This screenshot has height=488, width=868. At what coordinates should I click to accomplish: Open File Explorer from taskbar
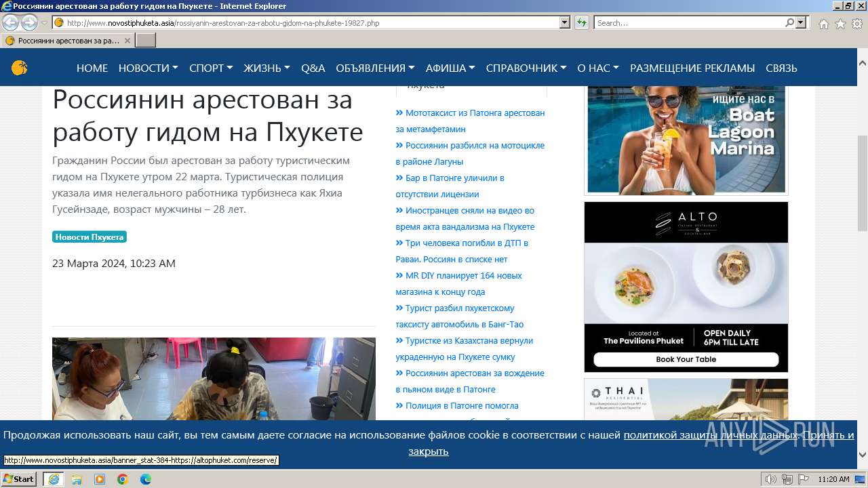tap(77, 479)
